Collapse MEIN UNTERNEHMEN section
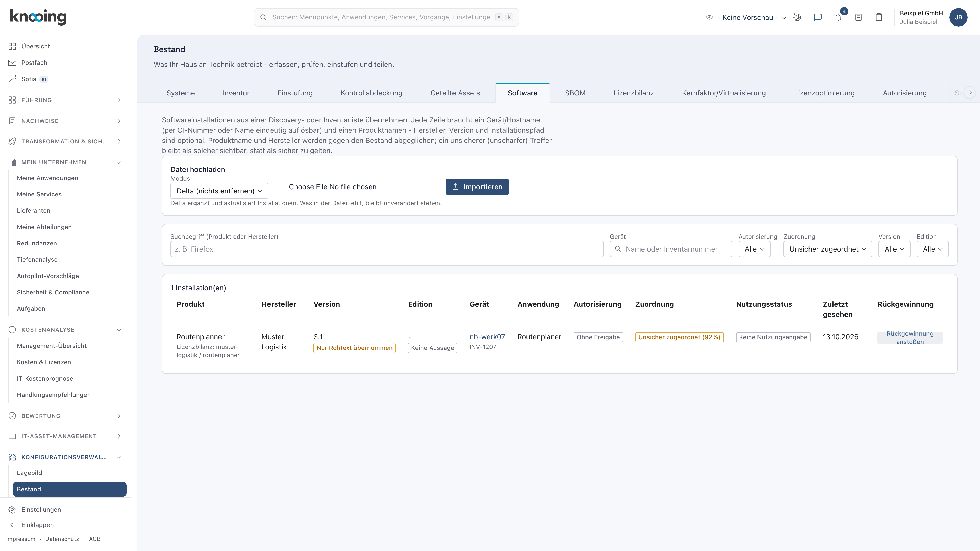Screen dimensions: 980x551 pos(65,162)
